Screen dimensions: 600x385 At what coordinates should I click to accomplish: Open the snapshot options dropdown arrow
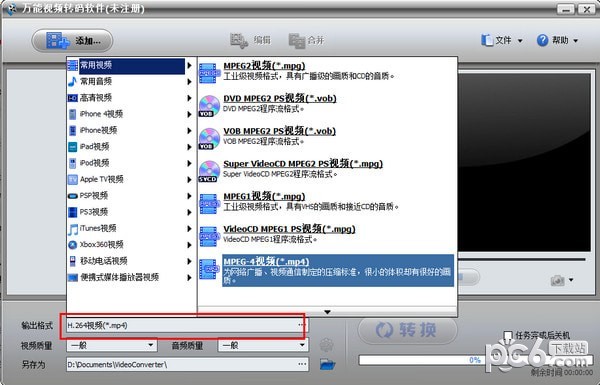click(x=571, y=280)
